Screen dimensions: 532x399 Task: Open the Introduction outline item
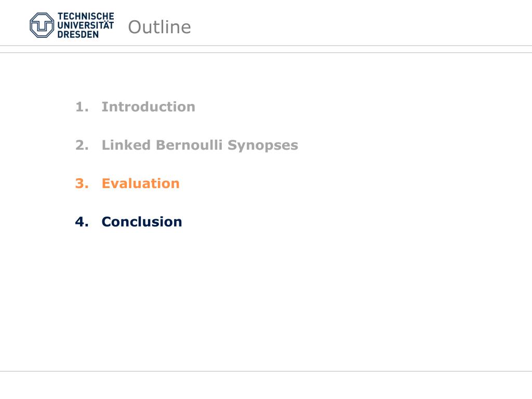point(149,107)
